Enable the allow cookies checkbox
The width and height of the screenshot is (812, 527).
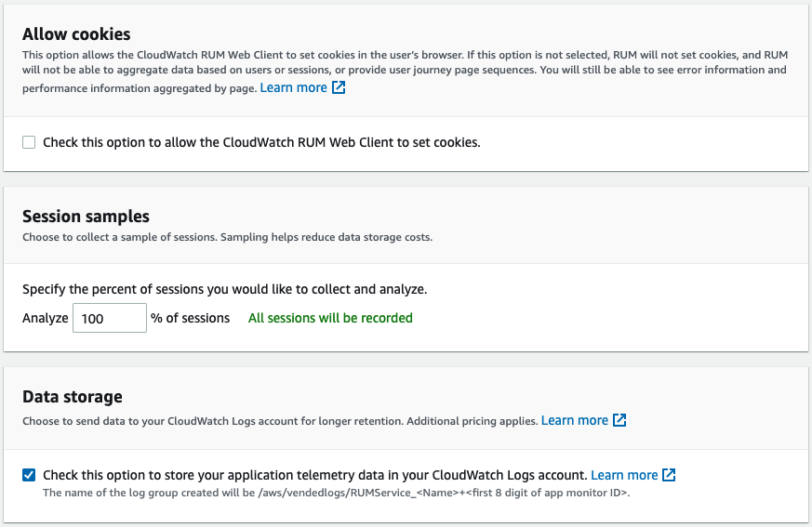click(29, 142)
